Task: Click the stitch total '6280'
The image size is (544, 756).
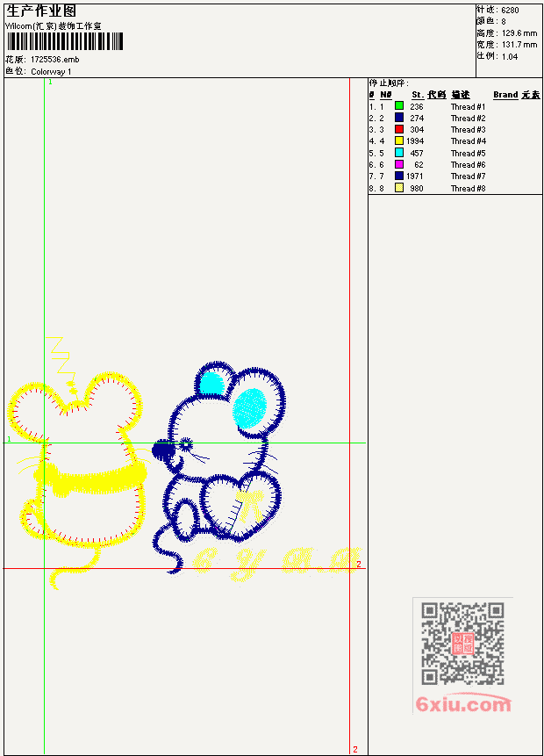Action: click(510, 11)
